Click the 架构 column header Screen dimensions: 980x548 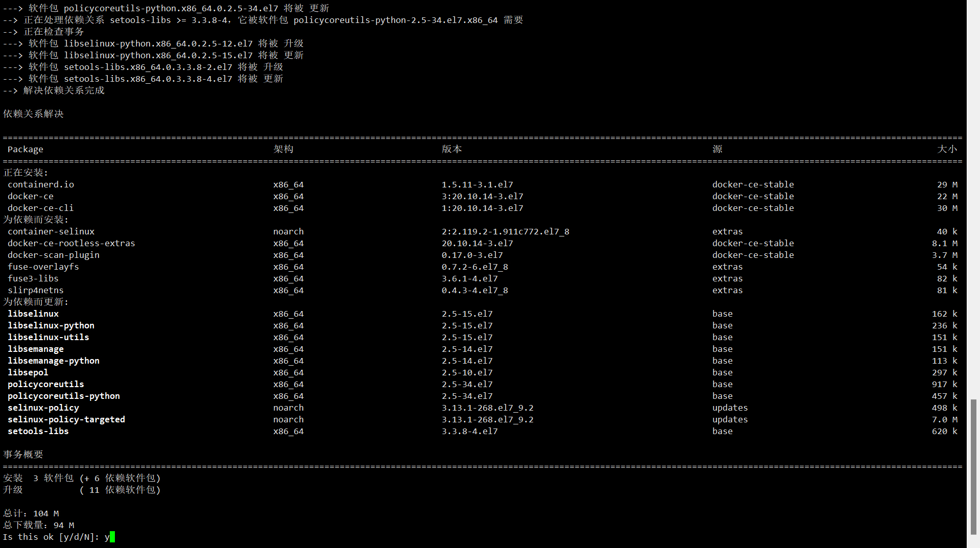pos(283,149)
